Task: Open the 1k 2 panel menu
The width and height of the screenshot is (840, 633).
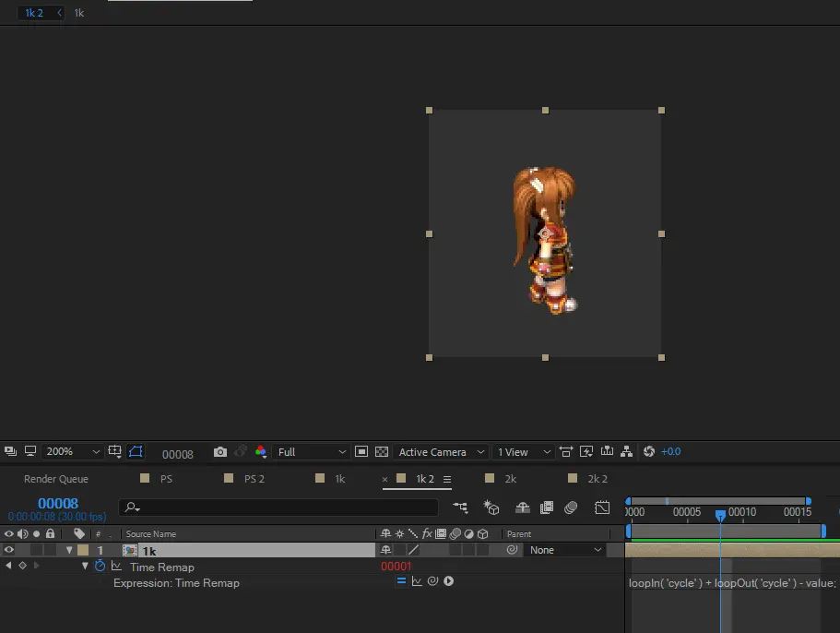Action: click(447, 479)
